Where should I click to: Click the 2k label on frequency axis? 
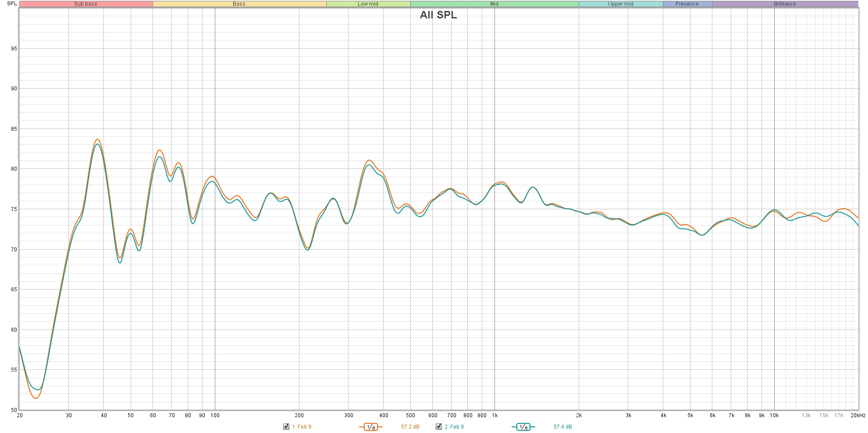(x=579, y=415)
